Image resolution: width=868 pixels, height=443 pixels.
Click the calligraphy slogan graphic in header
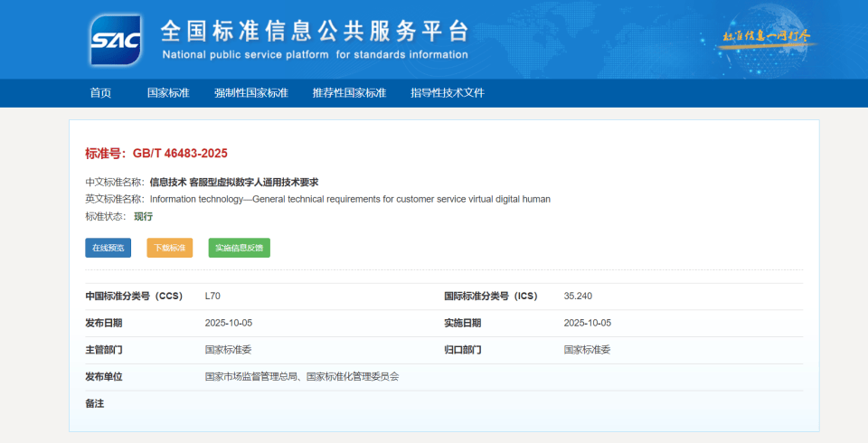click(766, 37)
